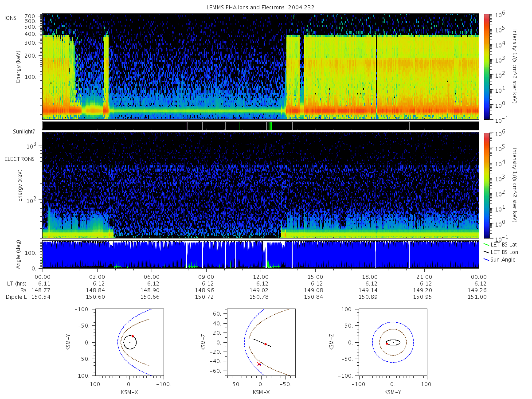This screenshot has height=399, width=532.
Task: Click the electrons panel intensity color bar
Action: click(x=486, y=185)
